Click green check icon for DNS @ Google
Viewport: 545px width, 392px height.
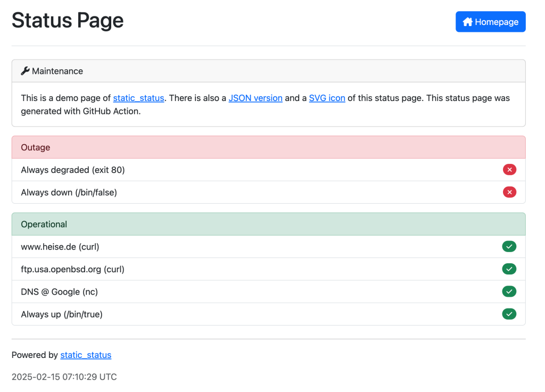509,291
